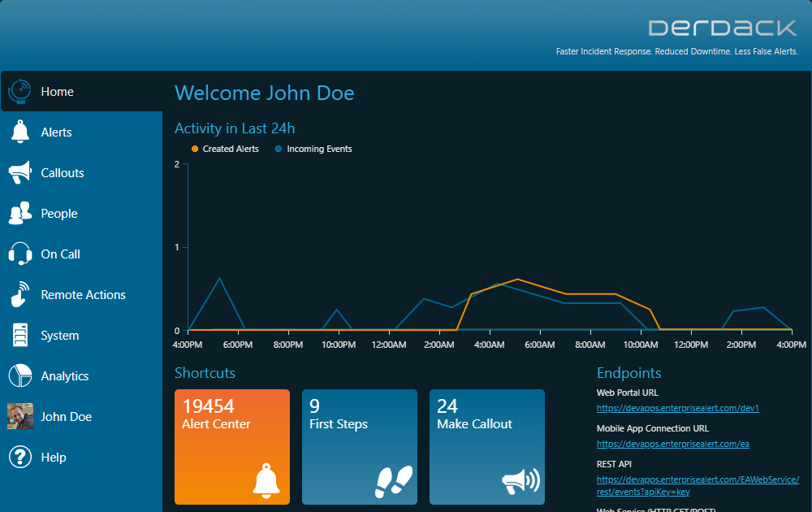Click the 'Activity in Last 24h' heading

pos(235,128)
